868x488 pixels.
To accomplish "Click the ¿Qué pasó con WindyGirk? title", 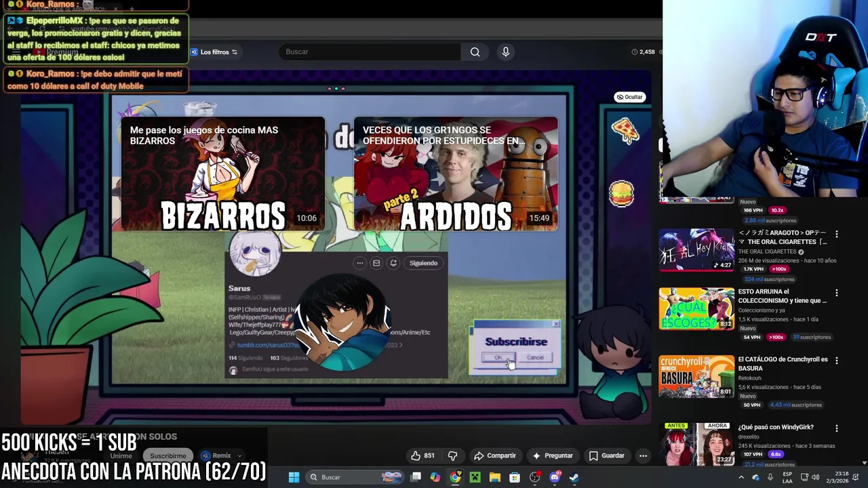I will click(776, 427).
